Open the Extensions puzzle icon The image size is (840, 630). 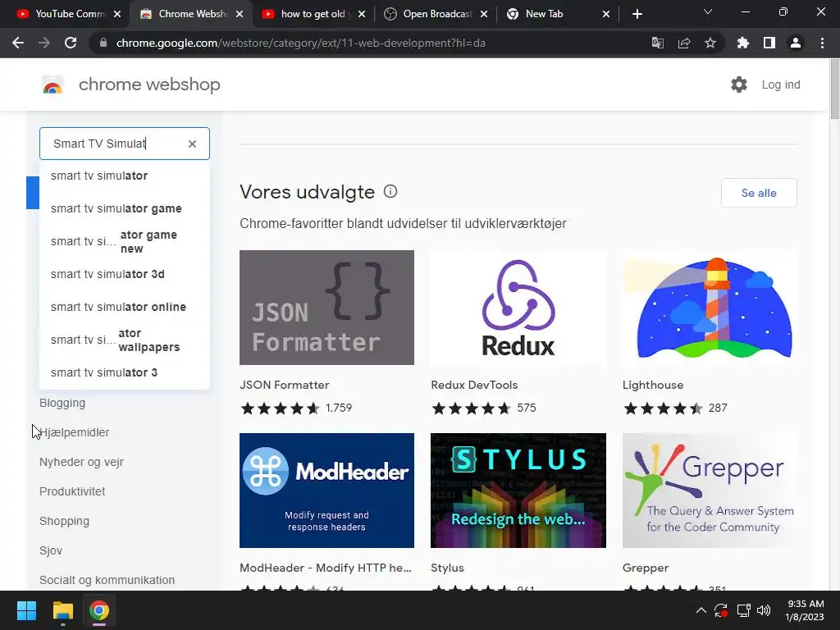(742, 43)
